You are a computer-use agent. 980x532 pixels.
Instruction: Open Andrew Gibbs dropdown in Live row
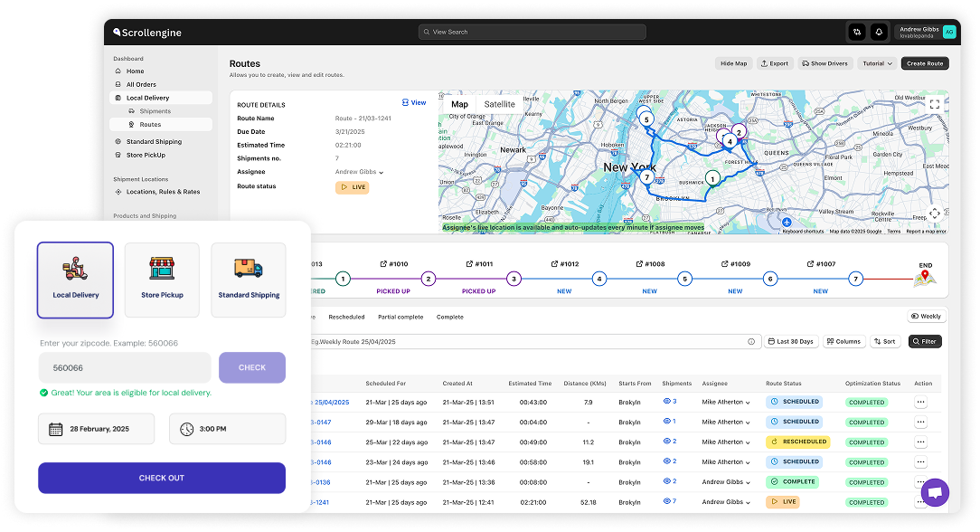click(726, 502)
